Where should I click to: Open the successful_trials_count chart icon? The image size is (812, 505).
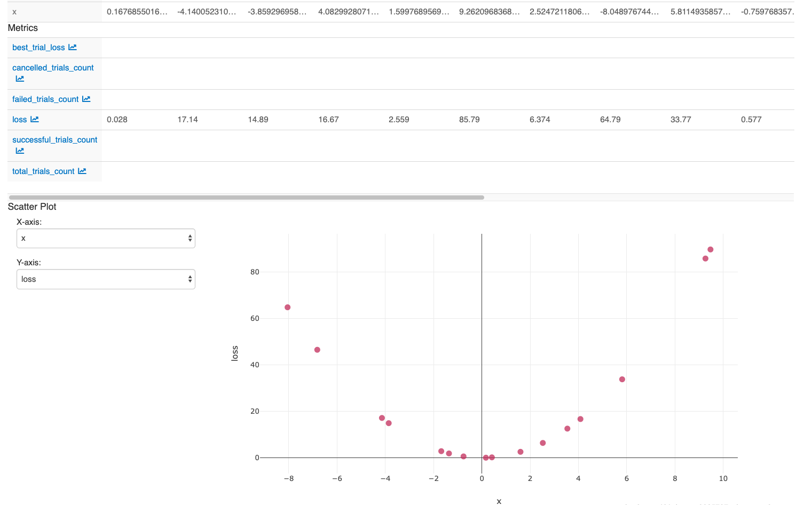pyautogui.click(x=19, y=151)
